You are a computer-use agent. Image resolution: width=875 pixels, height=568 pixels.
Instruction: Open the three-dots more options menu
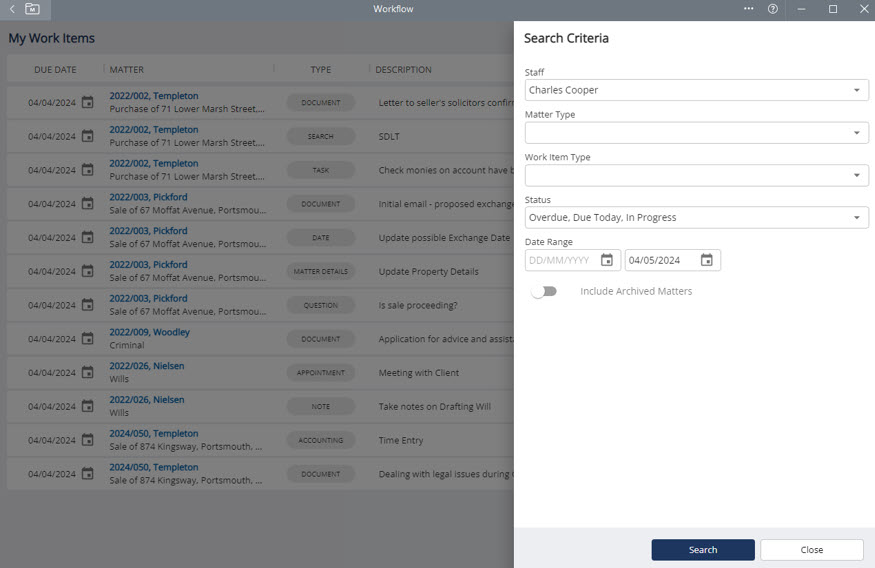(x=749, y=9)
